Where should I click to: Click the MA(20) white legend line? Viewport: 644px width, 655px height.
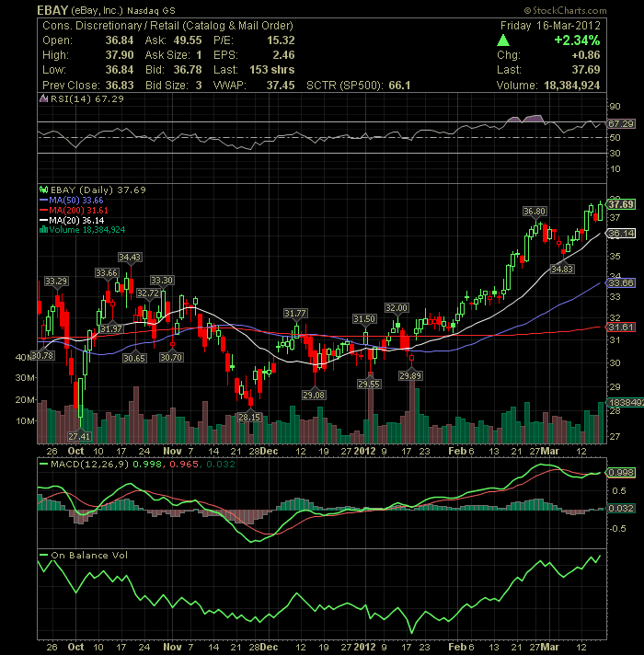coord(43,220)
